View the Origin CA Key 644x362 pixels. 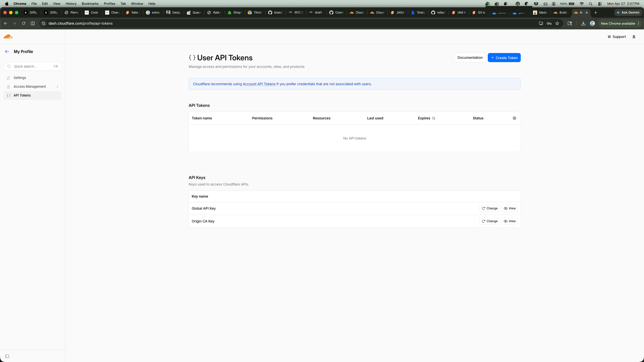[509, 221]
